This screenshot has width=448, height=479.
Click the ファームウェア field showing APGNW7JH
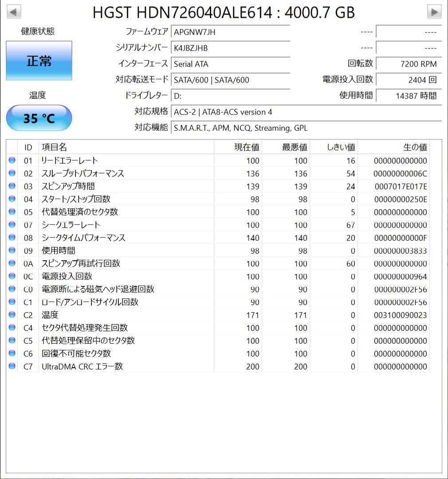(231, 31)
